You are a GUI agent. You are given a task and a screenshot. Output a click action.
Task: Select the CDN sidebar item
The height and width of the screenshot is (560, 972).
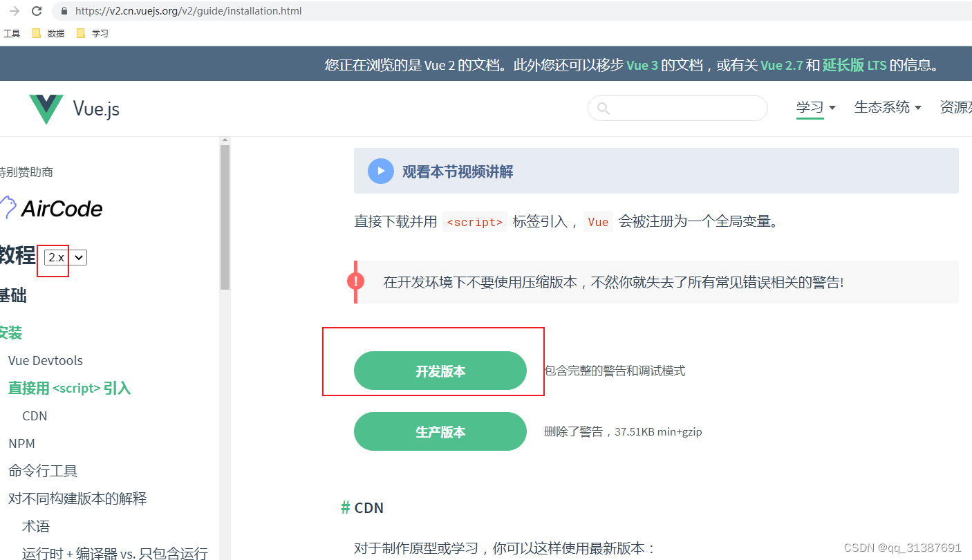pyautogui.click(x=35, y=416)
